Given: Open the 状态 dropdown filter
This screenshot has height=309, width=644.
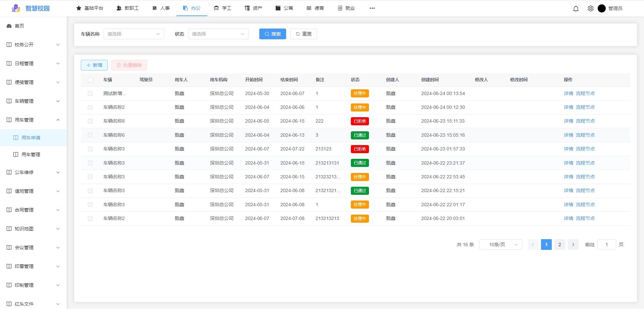Looking at the screenshot, I should pos(218,34).
